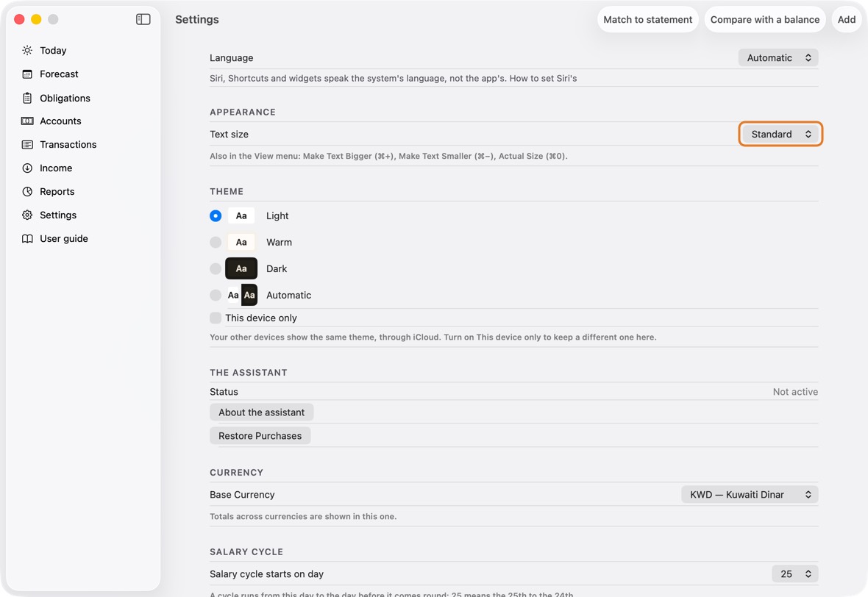Select the Light theme radio button

pyautogui.click(x=216, y=215)
